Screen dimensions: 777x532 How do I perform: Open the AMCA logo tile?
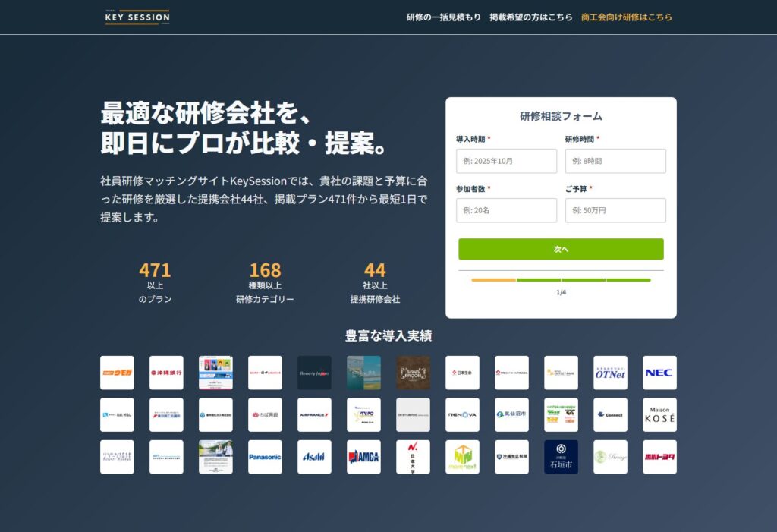click(363, 457)
